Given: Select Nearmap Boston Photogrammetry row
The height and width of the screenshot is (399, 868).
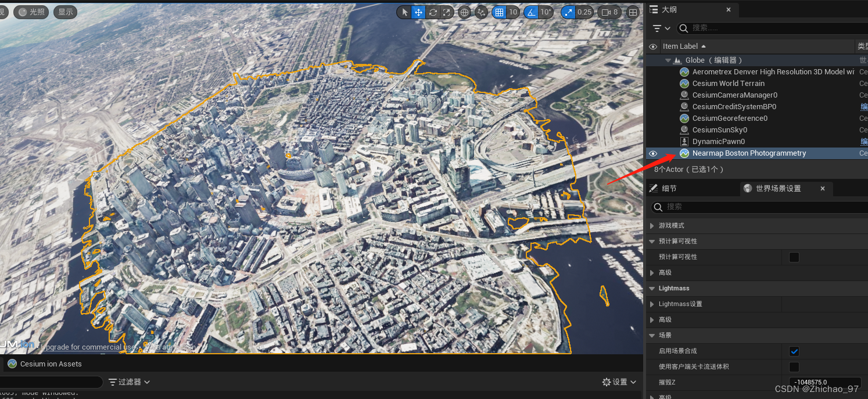Looking at the screenshot, I should click(x=757, y=153).
